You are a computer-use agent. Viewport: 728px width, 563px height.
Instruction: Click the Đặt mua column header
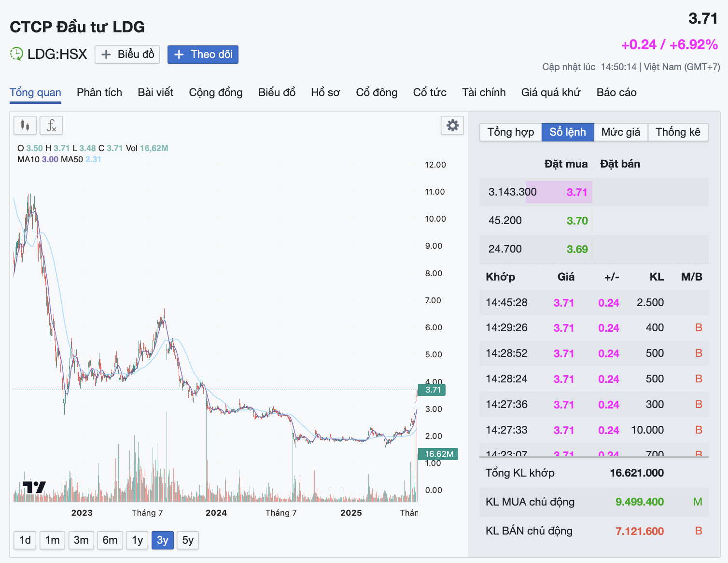tap(566, 164)
